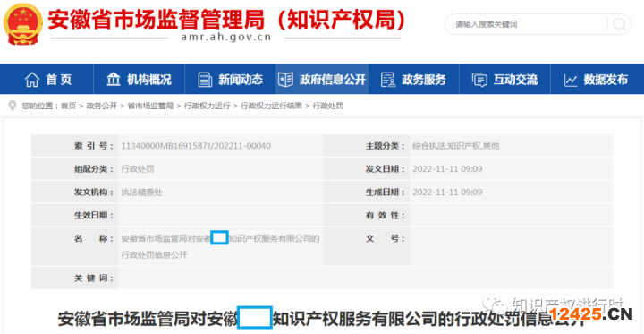Click the 有效性 field label
644x334 pixels.
pos(385,215)
